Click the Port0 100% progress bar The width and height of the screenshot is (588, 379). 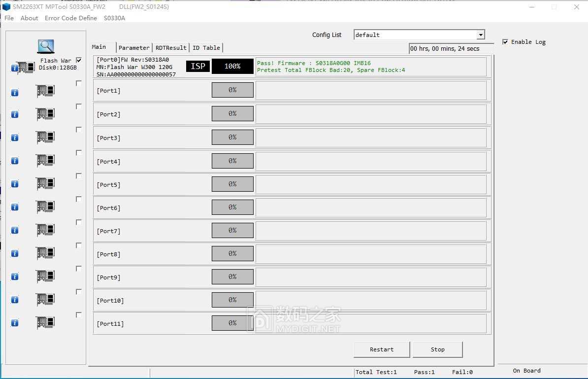point(232,67)
